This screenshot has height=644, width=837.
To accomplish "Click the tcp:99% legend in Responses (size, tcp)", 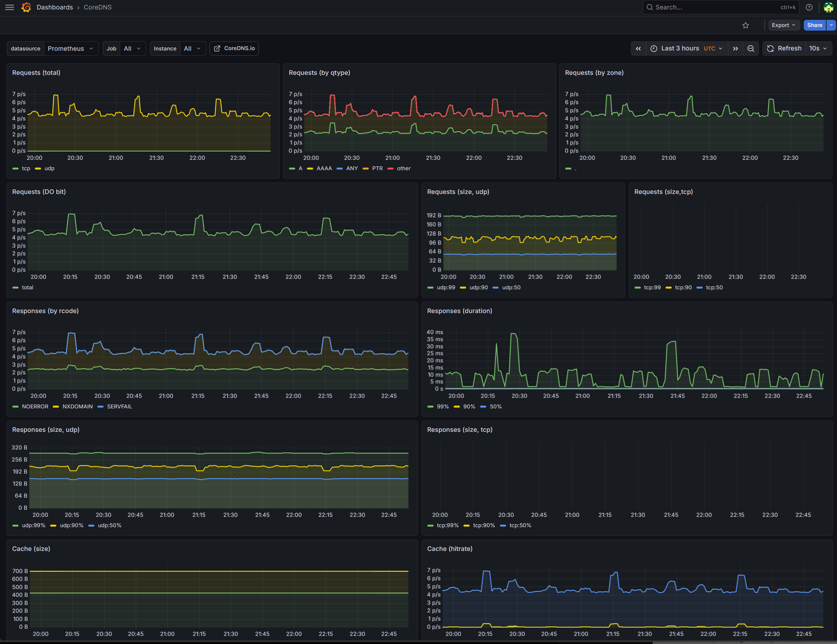I will (448, 526).
